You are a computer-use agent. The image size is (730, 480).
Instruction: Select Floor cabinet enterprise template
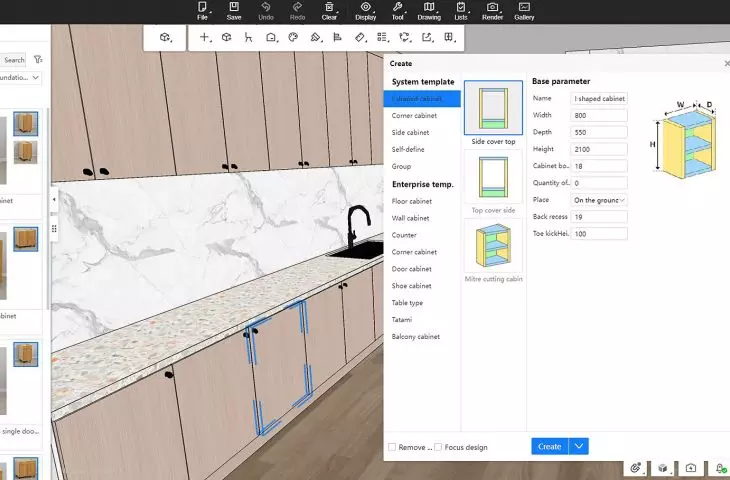[x=412, y=201]
